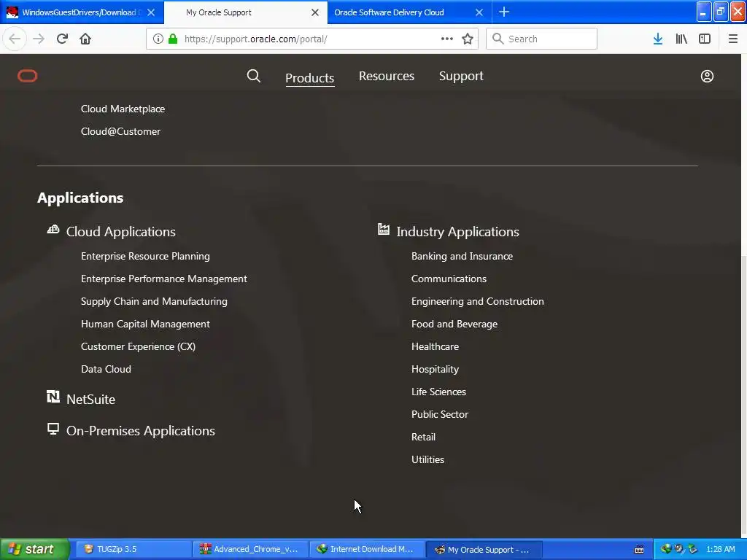
Task: Open NetSuite link
Action: tap(90, 399)
